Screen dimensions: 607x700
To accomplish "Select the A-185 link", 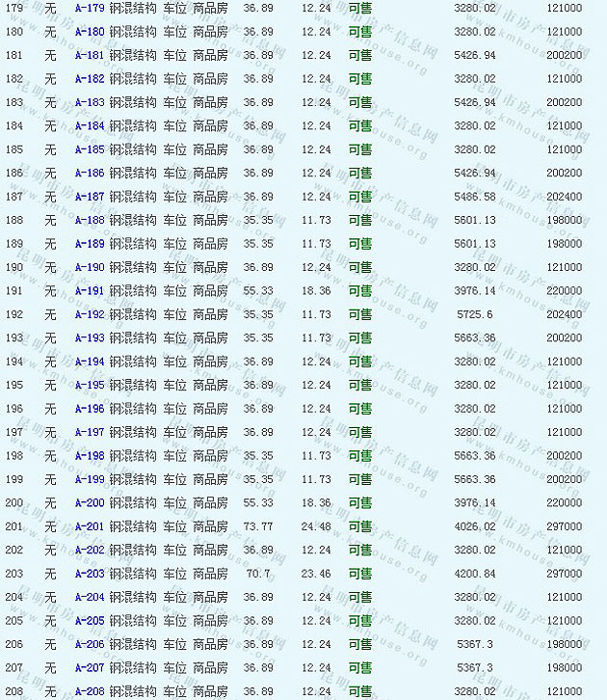I will point(90,149).
